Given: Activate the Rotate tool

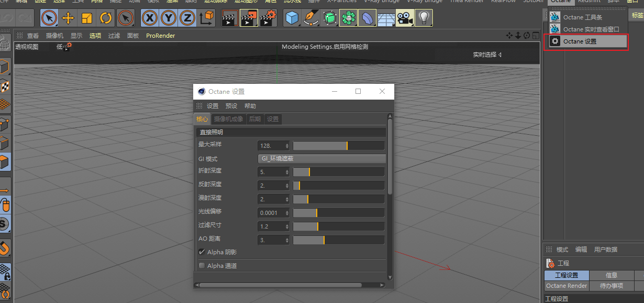Looking at the screenshot, I should (106, 18).
